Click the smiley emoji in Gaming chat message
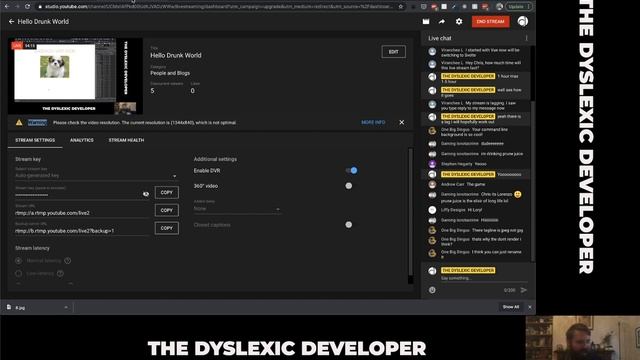Image resolution: width=640 pixels, height=360 pixels. (x=518, y=194)
